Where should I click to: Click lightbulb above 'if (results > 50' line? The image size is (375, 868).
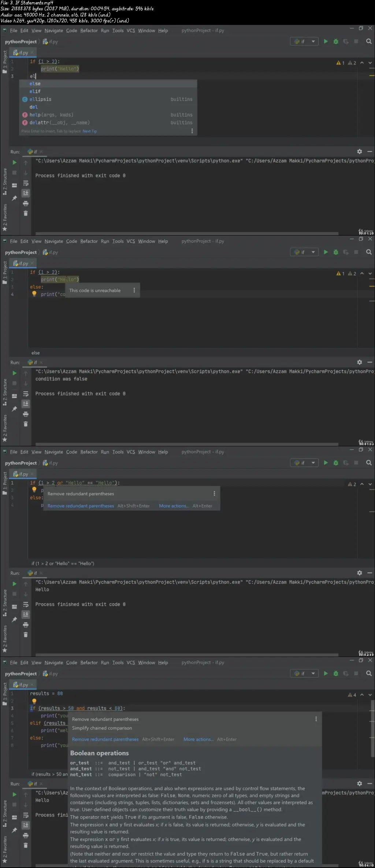pyautogui.click(x=34, y=701)
